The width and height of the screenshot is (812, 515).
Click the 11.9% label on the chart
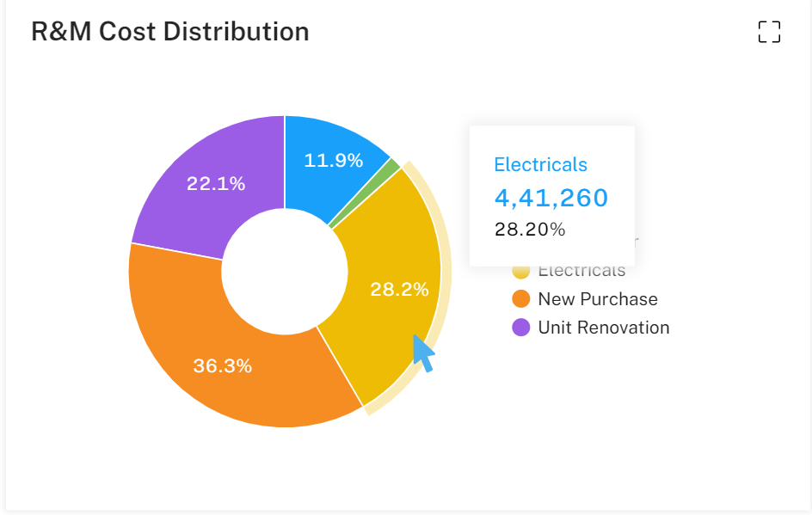tap(334, 160)
